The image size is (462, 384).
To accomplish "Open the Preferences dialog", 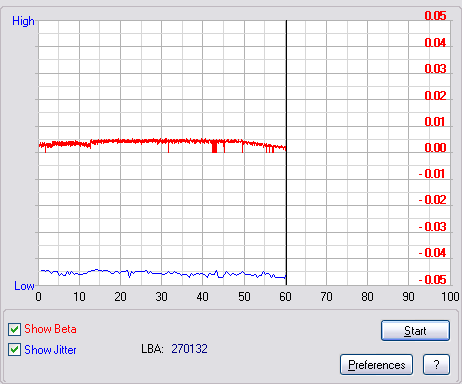I will click(376, 364).
